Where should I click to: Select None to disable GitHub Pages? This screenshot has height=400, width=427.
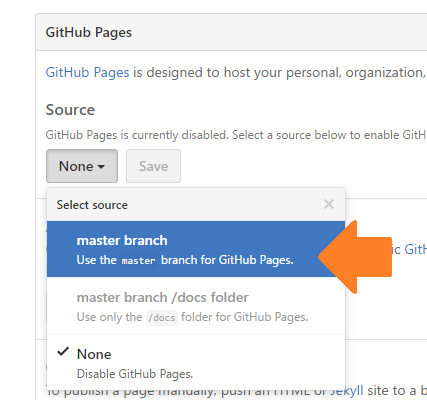click(x=196, y=363)
